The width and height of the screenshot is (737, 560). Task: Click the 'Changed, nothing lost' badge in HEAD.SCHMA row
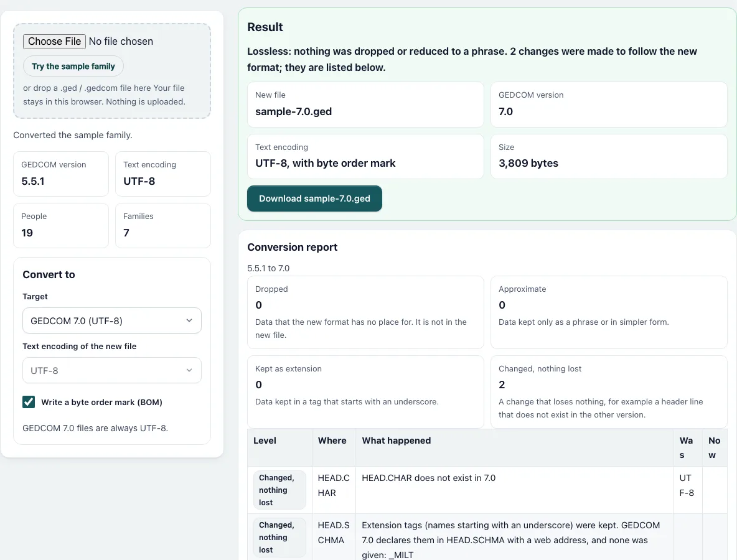coord(279,538)
